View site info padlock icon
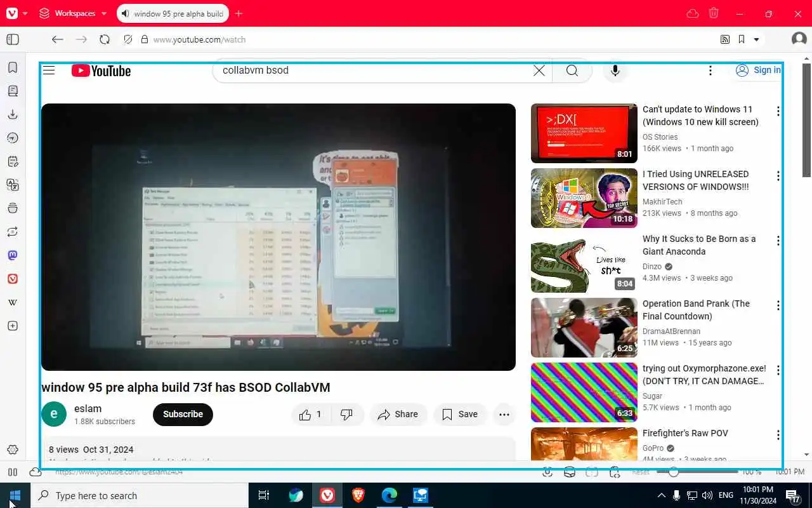The image size is (812, 508). pyautogui.click(x=144, y=39)
